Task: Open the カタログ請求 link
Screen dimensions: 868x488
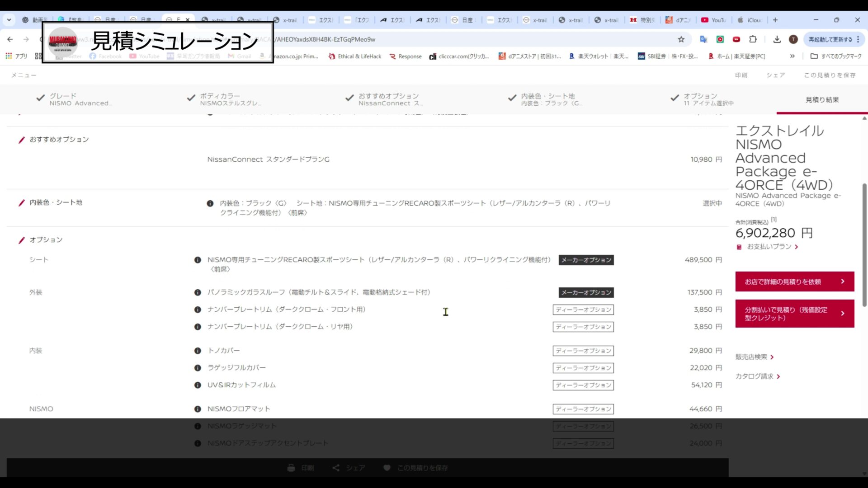Action: click(758, 376)
